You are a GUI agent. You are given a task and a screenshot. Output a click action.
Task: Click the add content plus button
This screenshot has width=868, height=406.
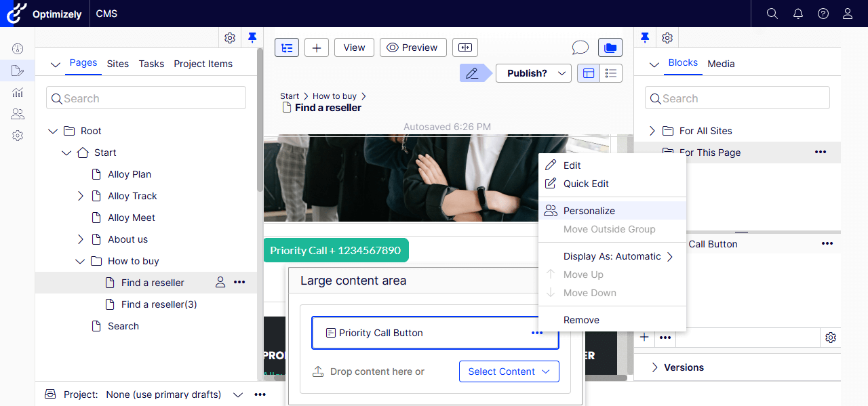317,47
